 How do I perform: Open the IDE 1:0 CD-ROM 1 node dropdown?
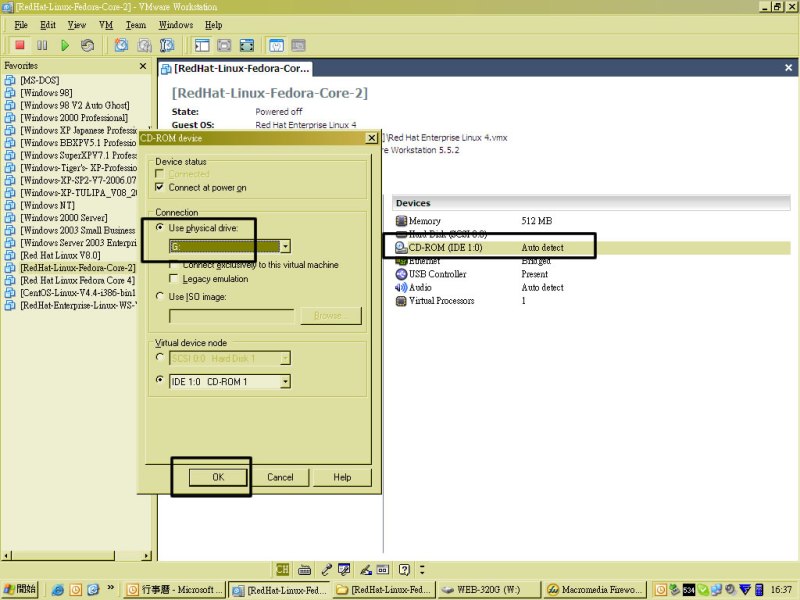pos(285,381)
